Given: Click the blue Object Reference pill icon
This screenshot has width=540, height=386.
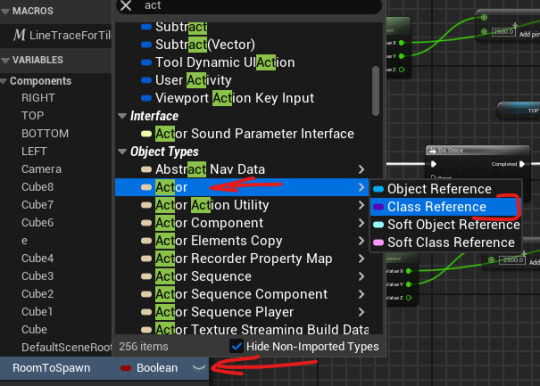Looking at the screenshot, I should coord(378,189).
